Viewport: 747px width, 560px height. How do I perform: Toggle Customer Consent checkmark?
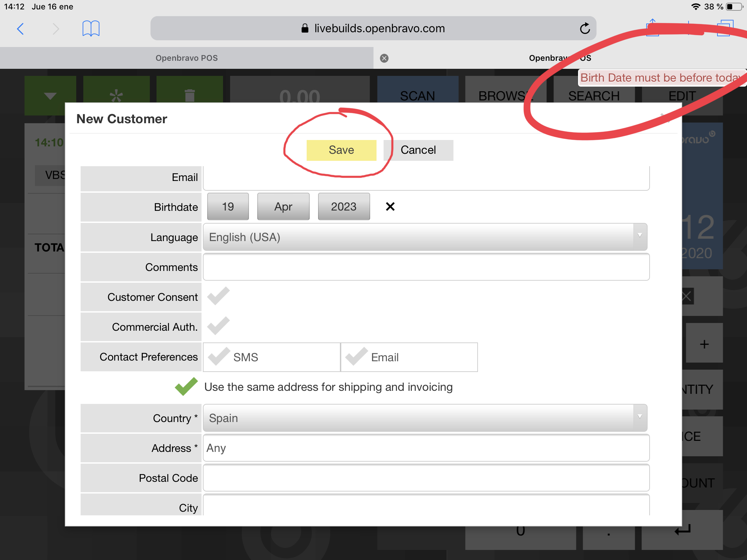pos(219,296)
